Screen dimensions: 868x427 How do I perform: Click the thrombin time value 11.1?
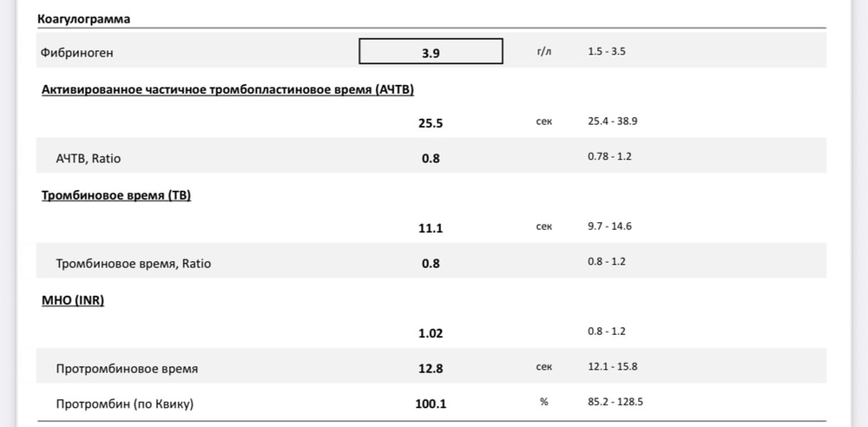[x=431, y=228]
